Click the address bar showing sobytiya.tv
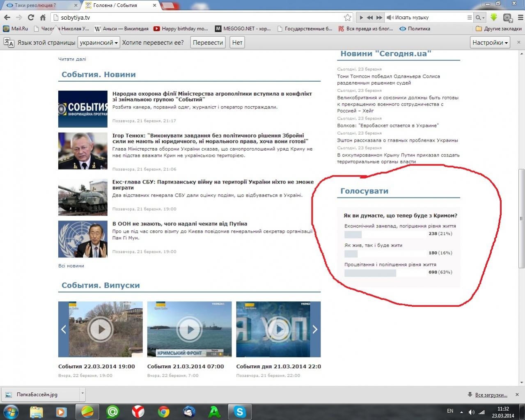Image resolution: width=525 pixels, height=420 pixels. [197, 17]
